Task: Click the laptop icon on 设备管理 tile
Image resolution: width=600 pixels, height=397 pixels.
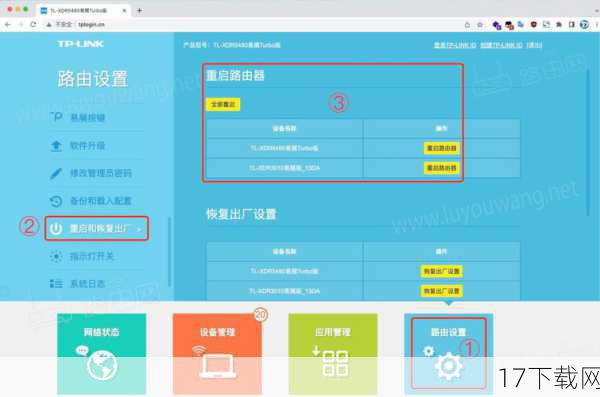Action: pyautogui.click(x=217, y=366)
